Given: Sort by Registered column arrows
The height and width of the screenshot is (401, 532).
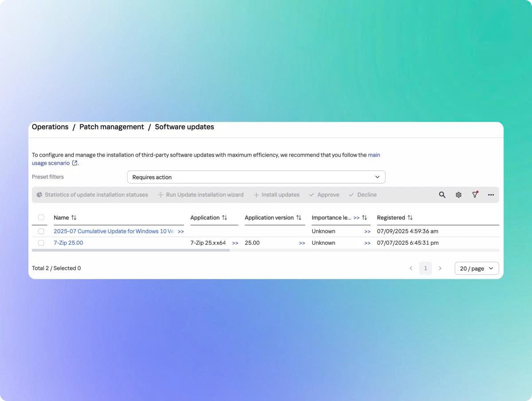Looking at the screenshot, I should [x=410, y=218].
